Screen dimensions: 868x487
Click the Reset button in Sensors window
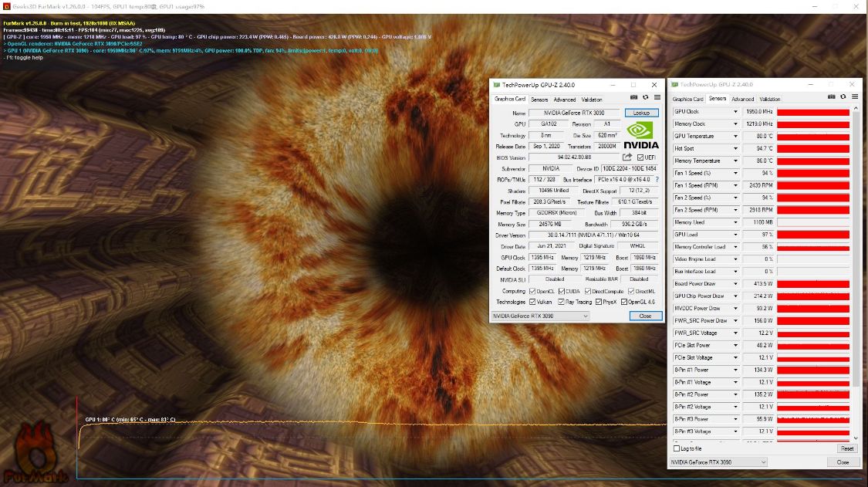tap(847, 448)
